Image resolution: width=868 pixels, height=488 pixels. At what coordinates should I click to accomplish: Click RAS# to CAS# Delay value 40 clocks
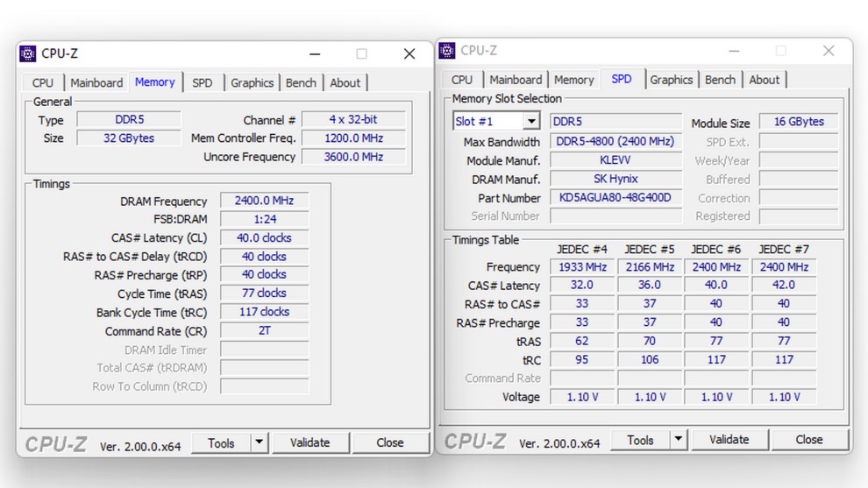(x=264, y=257)
